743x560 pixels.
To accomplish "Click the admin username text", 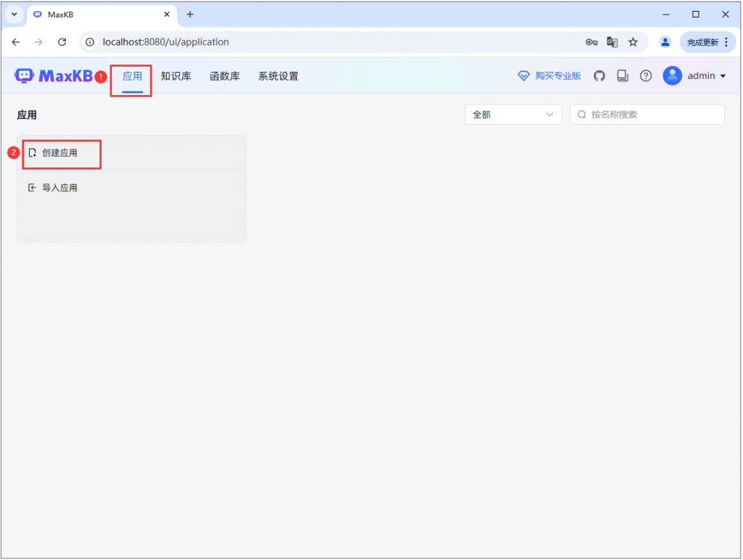I will tap(701, 76).
